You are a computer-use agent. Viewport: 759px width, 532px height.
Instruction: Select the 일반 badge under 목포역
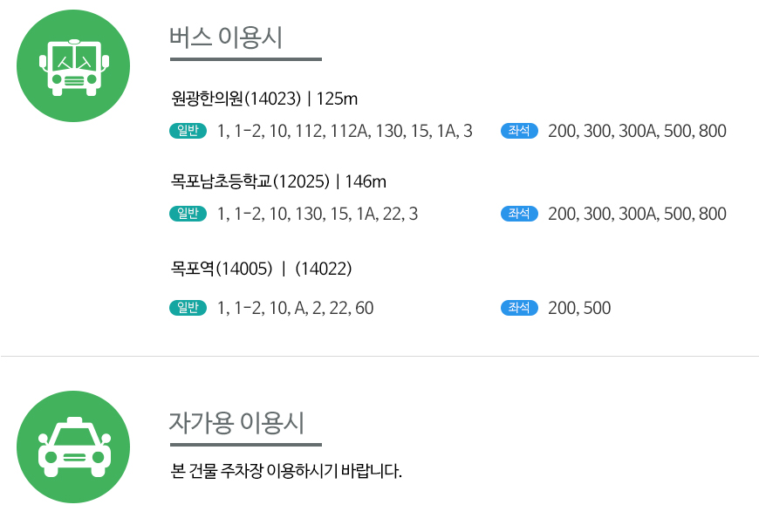[x=188, y=308]
